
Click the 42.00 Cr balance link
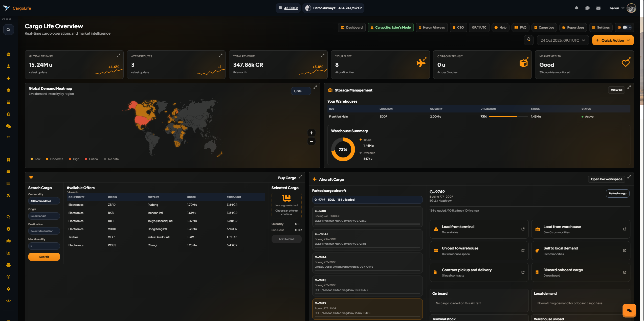pyautogui.click(x=291, y=8)
